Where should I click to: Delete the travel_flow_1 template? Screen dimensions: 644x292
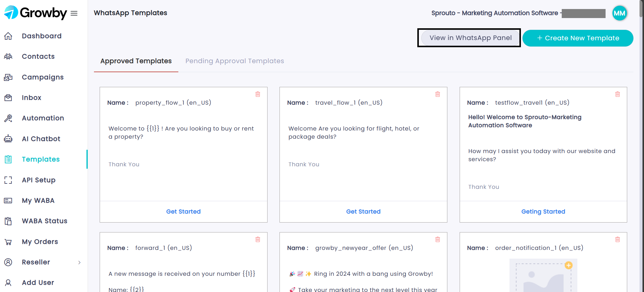(x=437, y=94)
